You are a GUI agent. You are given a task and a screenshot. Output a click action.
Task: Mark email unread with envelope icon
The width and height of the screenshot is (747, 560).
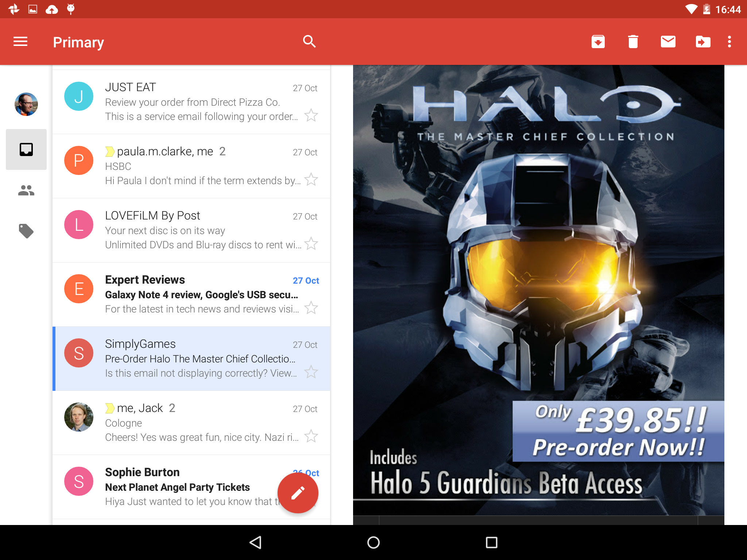[668, 42]
